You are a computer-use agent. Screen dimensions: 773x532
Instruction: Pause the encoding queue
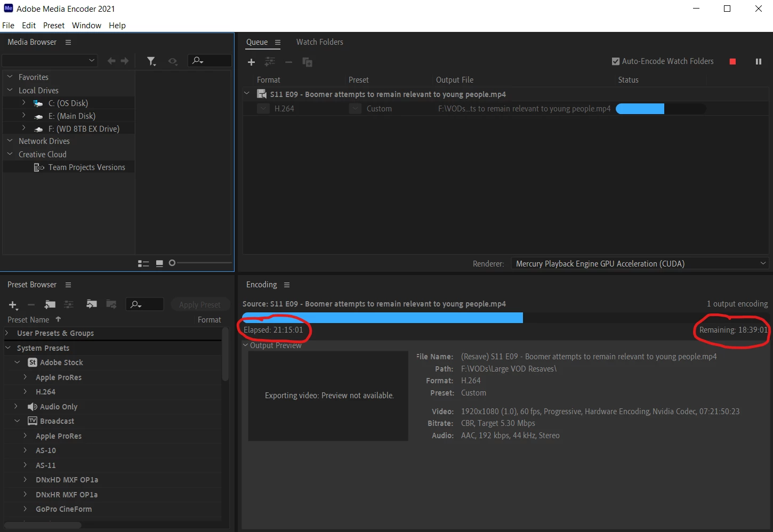click(758, 61)
